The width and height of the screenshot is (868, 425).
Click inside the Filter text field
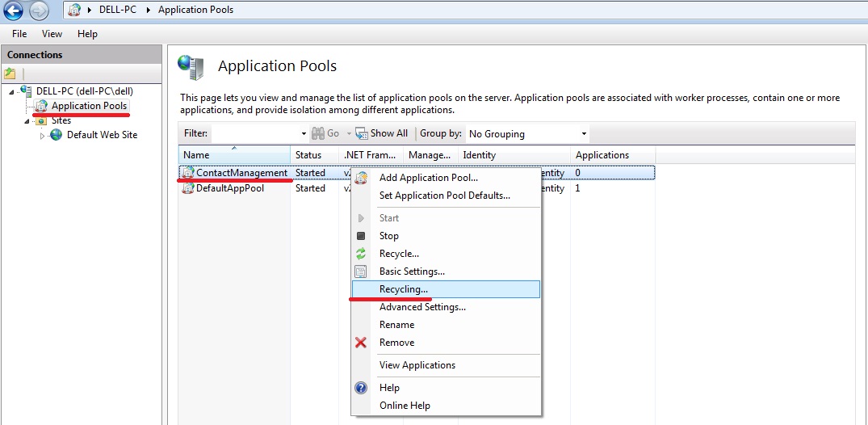[254, 133]
